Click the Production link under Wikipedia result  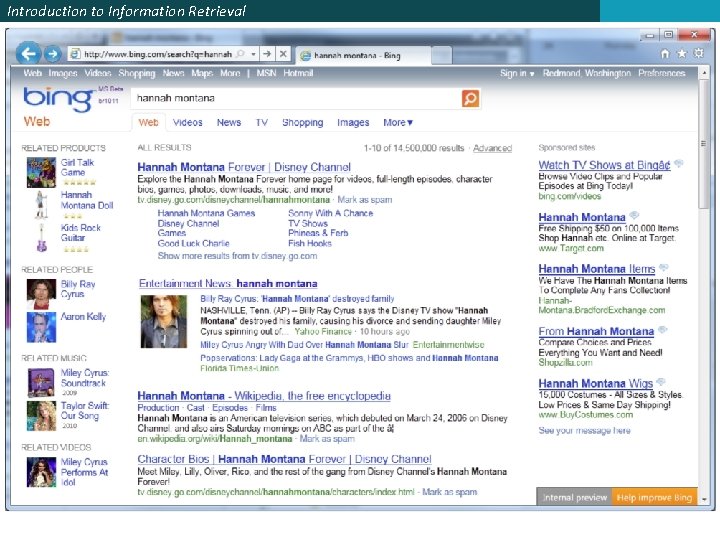click(x=158, y=408)
